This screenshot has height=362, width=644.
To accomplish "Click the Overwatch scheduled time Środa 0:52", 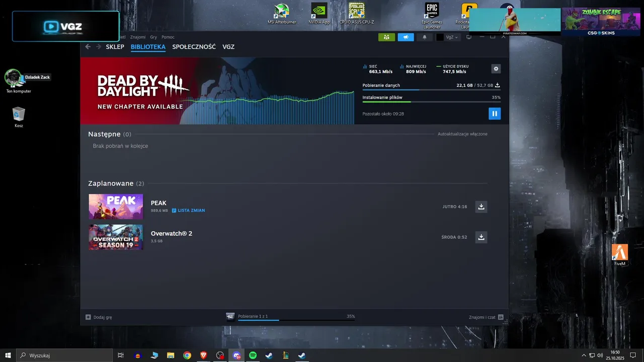I will 454,237.
